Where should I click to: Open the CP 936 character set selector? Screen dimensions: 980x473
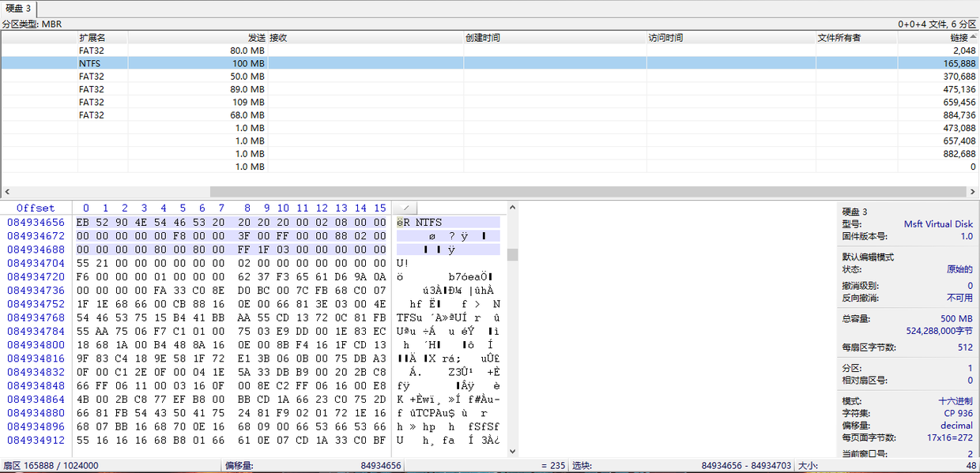(x=959, y=413)
